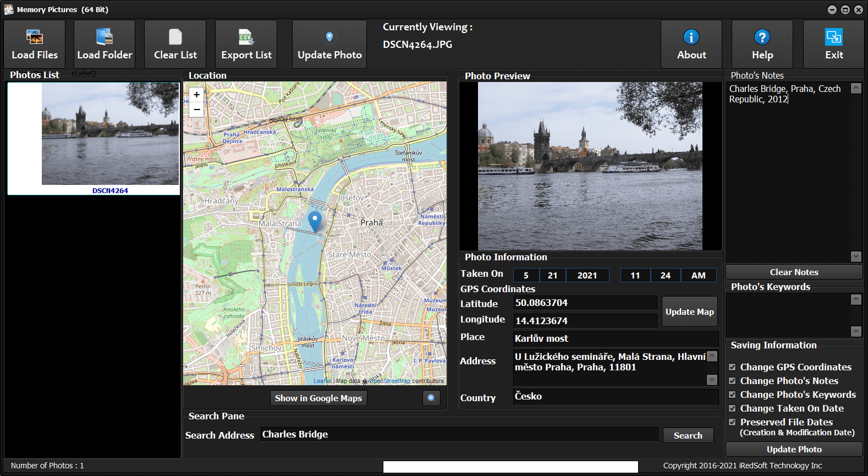Select the DSCN4264 photo thumbnail
Screen dimensions: 868x476
coord(110,138)
